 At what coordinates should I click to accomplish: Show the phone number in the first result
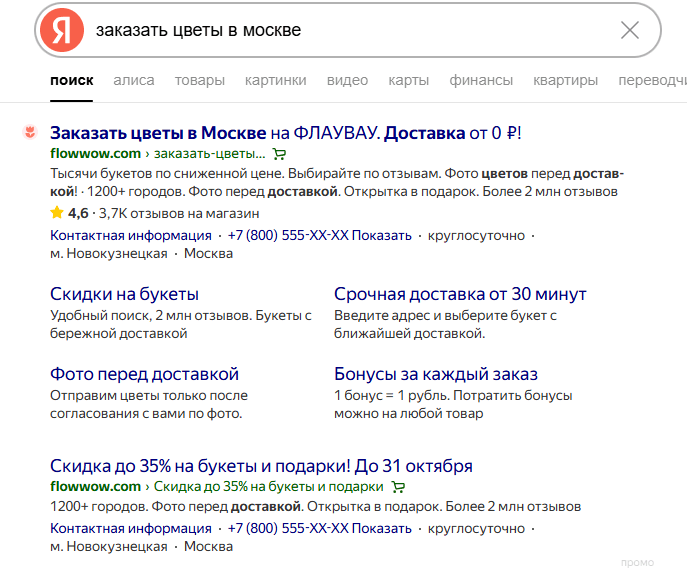click(320, 236)
